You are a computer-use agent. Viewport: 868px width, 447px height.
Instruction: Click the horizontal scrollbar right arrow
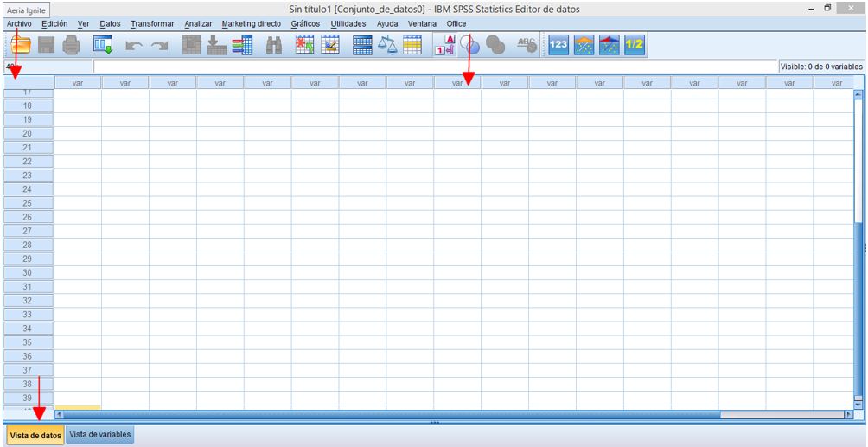[x=847, y=414]
